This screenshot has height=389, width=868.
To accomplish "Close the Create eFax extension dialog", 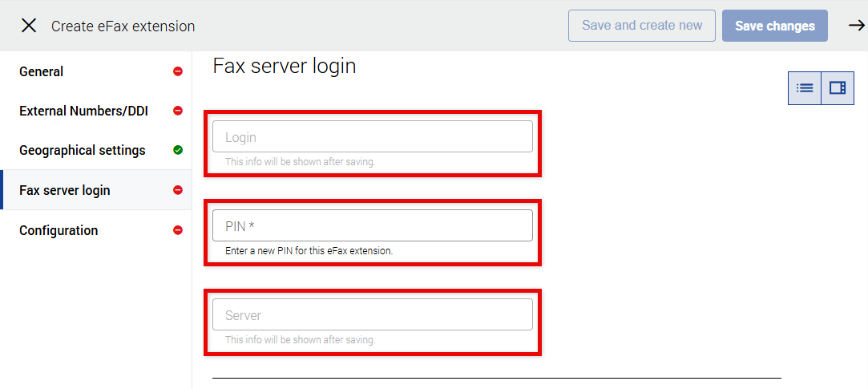I will pyautogui.click(x=29, y=26).
